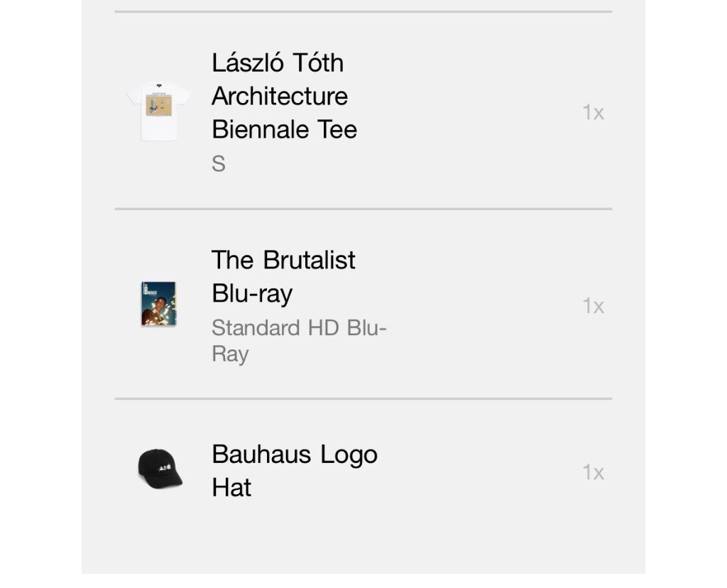Click the 1x quantity beside Brutalist Blu-ray

tap(593, 307)
